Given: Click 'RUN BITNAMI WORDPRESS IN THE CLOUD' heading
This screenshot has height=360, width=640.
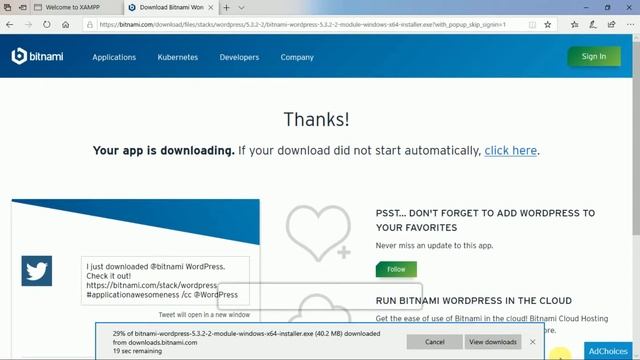Looking at the screenshot, I should coord(473,300).
